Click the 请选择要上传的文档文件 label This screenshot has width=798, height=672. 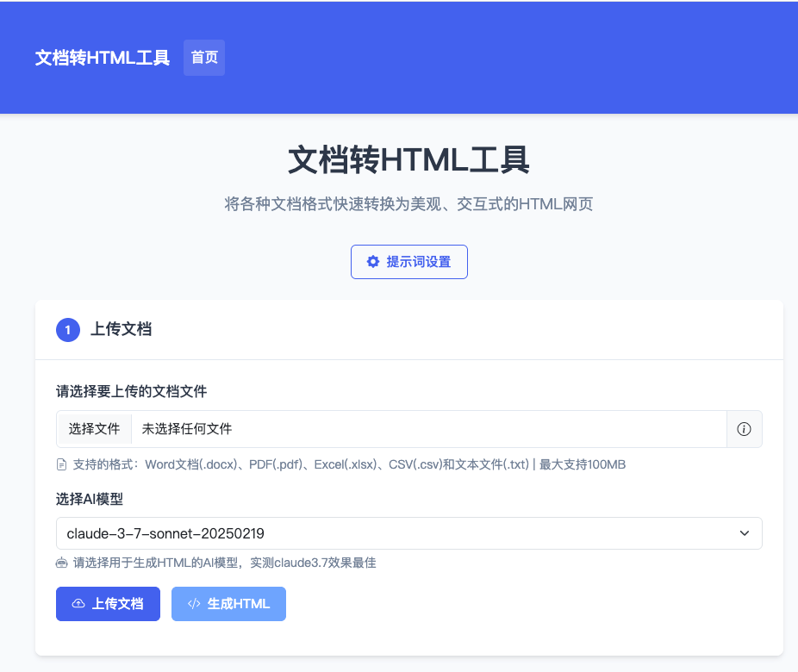pos(132,391)
